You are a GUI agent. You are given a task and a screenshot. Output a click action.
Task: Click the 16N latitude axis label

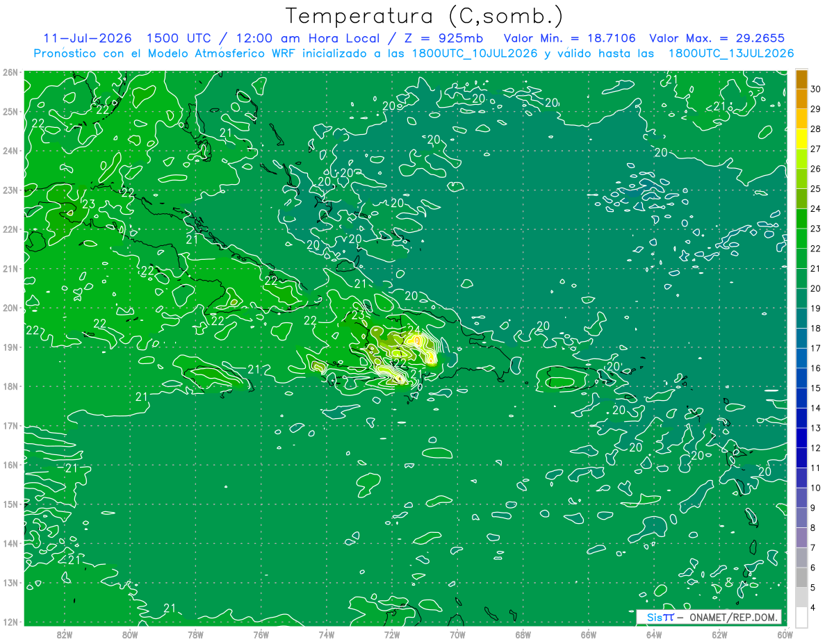pyautogui.click(x=10, y=465)
